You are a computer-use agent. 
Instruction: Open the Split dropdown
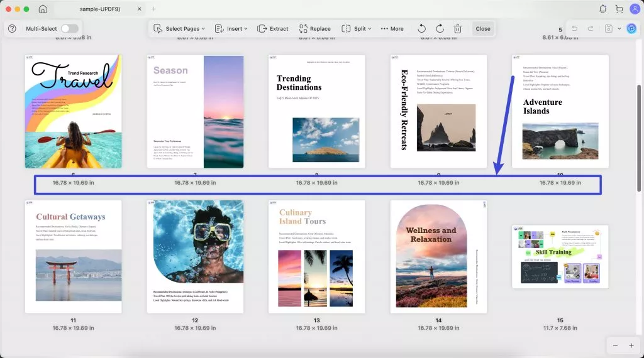(x=356, y=29)
